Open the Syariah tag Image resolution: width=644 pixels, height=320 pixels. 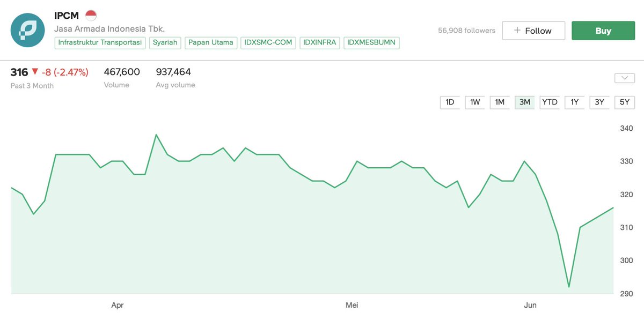point(165,42)
